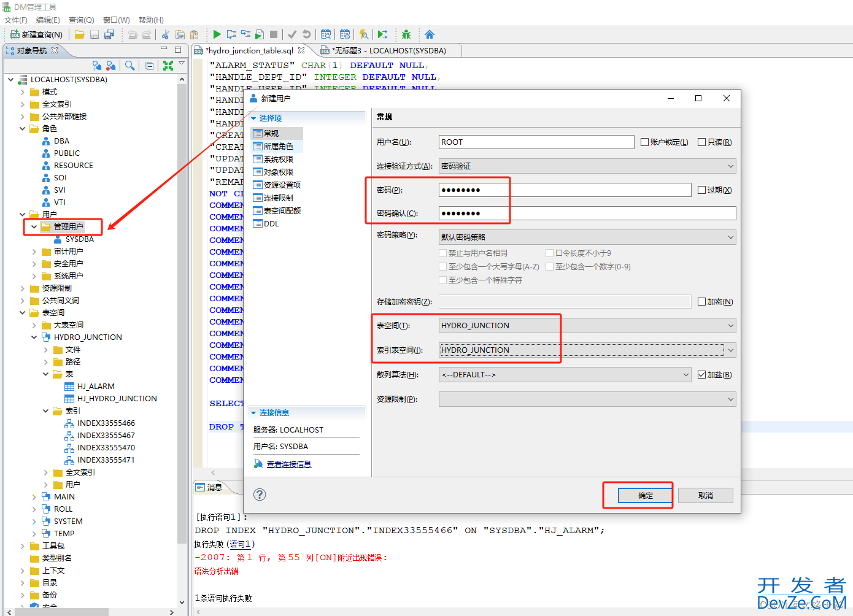The height and width of the screenshot is (616, 853).
Task: Open the 文件 File menu
Action: (16, 20)
